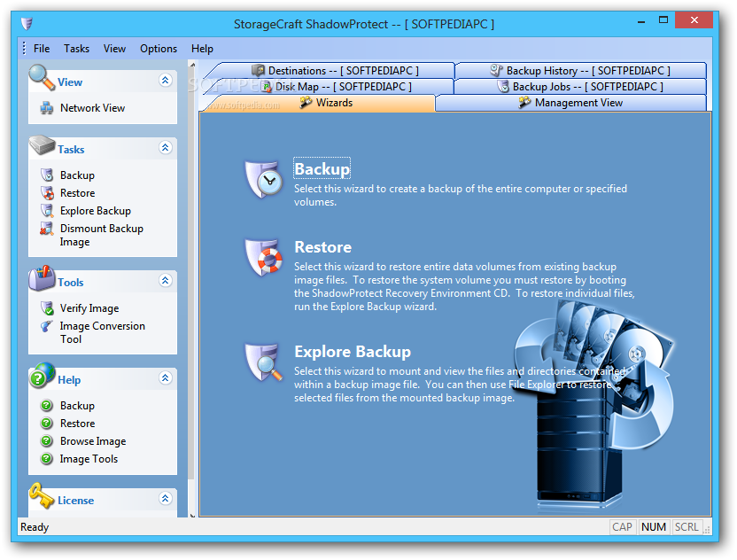The height and width of the screenshot is (560, 737).
Task: Collapse the Tasks panel
Action: 165,148
